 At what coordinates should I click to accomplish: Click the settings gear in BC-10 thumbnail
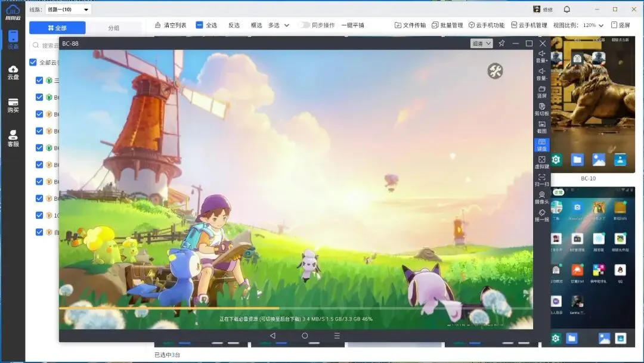point(556,159)
